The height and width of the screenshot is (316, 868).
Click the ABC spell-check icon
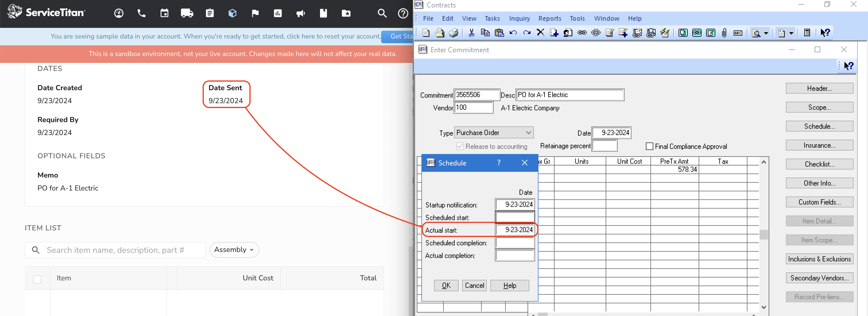tap(738, 33)
